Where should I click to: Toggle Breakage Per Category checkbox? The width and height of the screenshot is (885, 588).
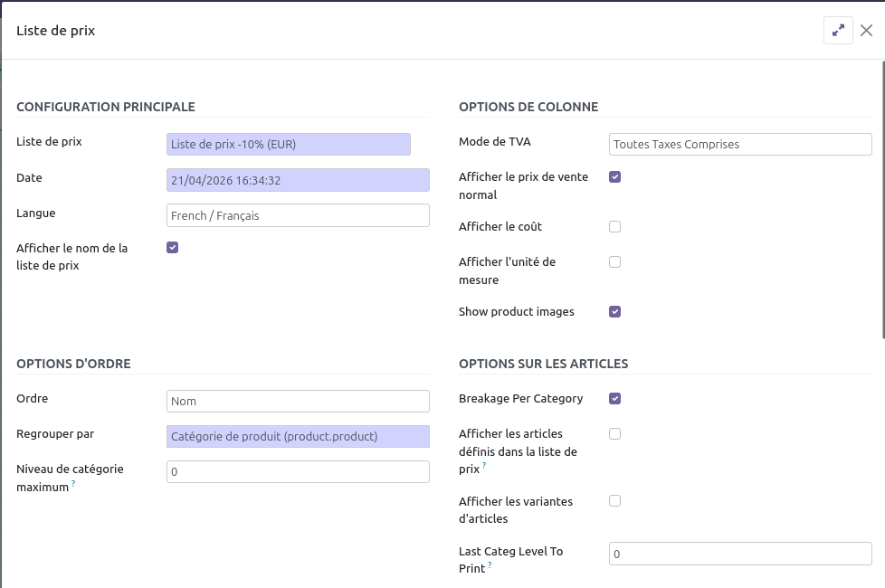click(614, 398)
